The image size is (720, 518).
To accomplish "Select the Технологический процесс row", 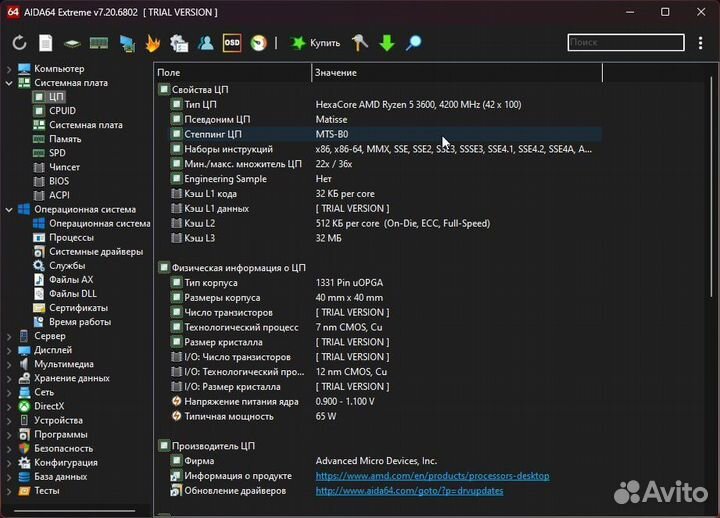I will click(x=386, y=327).
